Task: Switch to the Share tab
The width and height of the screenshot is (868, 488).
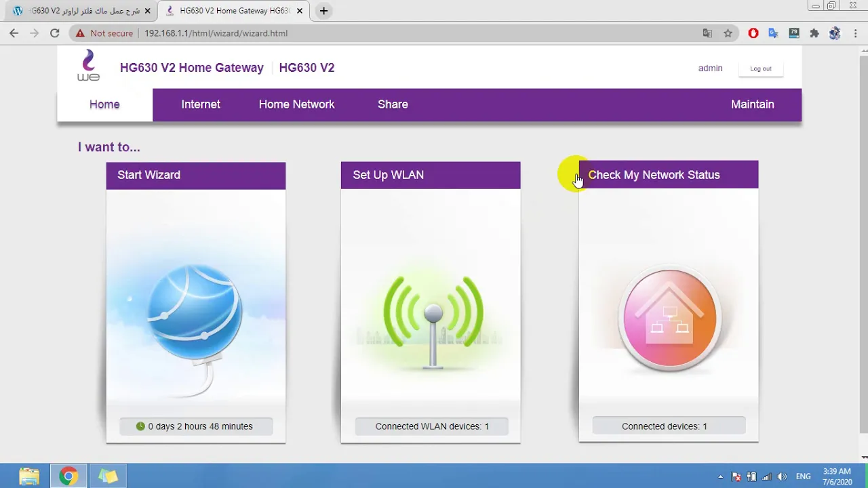Action: click(393, 104)
